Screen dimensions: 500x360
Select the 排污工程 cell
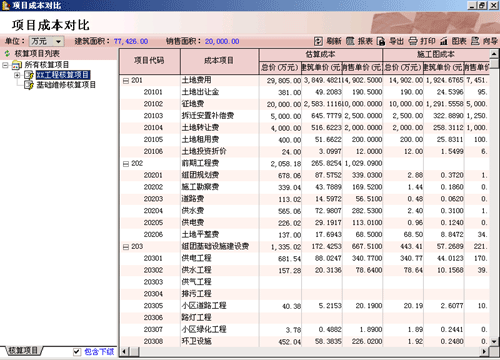click(220, 294)
